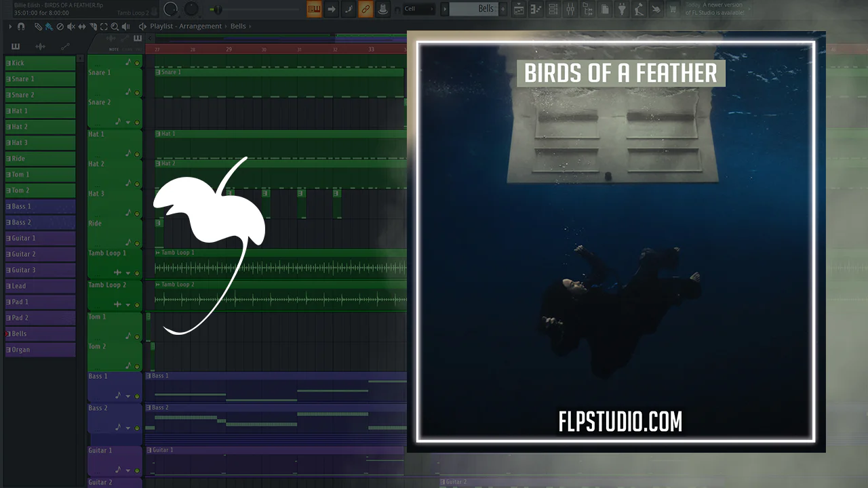868x488 pixels.
Task: Select the Tamb Loop 1 audio clip
Action: click(x=281, y=264)
